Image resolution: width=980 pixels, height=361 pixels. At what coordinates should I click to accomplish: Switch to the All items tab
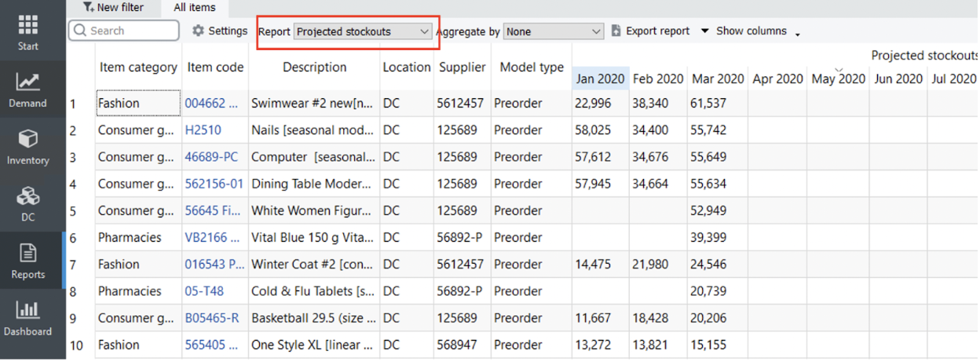(x=194, y=7)
